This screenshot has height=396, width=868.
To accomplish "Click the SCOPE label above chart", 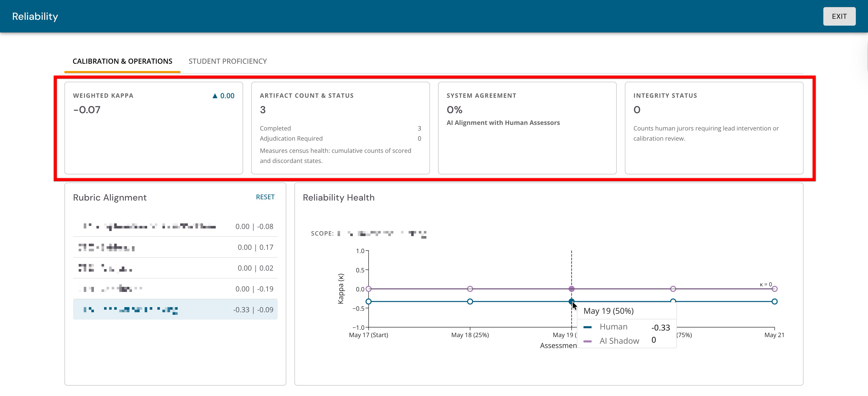I will pos(322,234).
